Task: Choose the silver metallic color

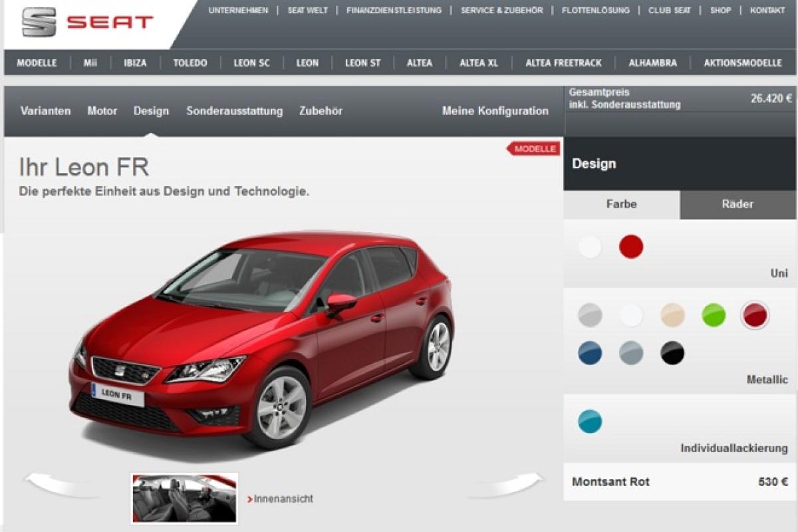Action: (590, 315)
